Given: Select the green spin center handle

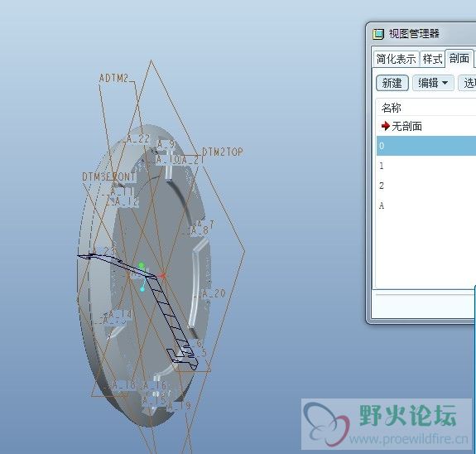Looking at the screenshot, I should click(142, 266).
